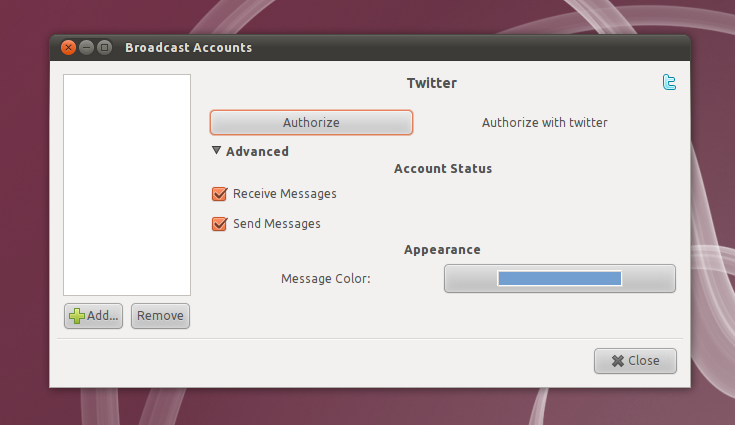Click the Authorize button

click(311, 122)
